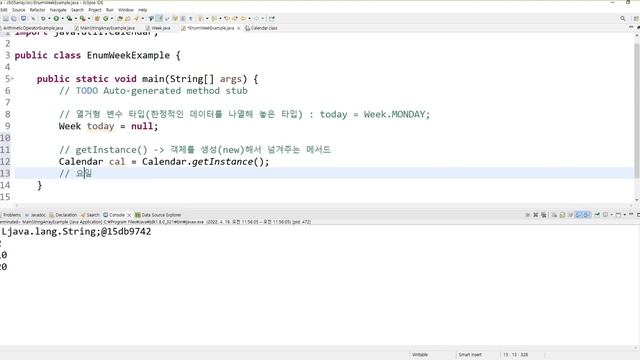
Task: Click on 'Calendar.getInstance()' in line 12
Action: (x=206, y=162)
